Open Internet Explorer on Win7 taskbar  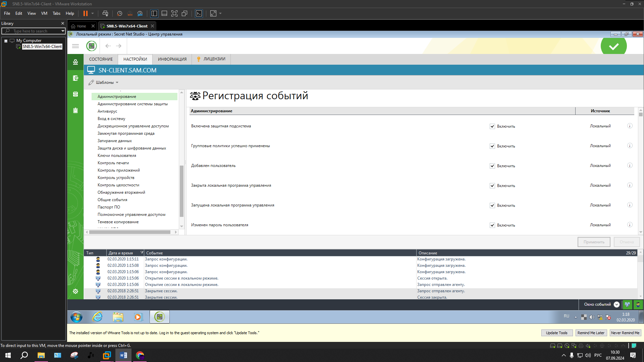(97, 317)
